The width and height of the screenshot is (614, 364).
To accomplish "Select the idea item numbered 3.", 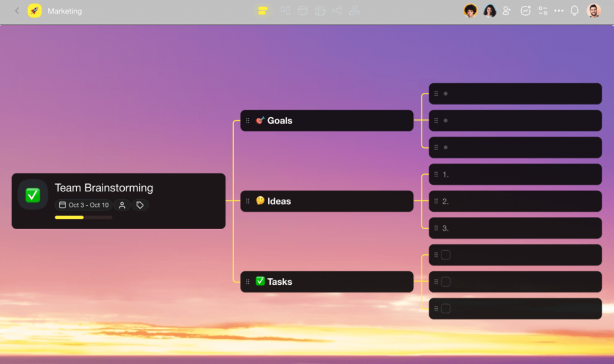I will 515,228.
